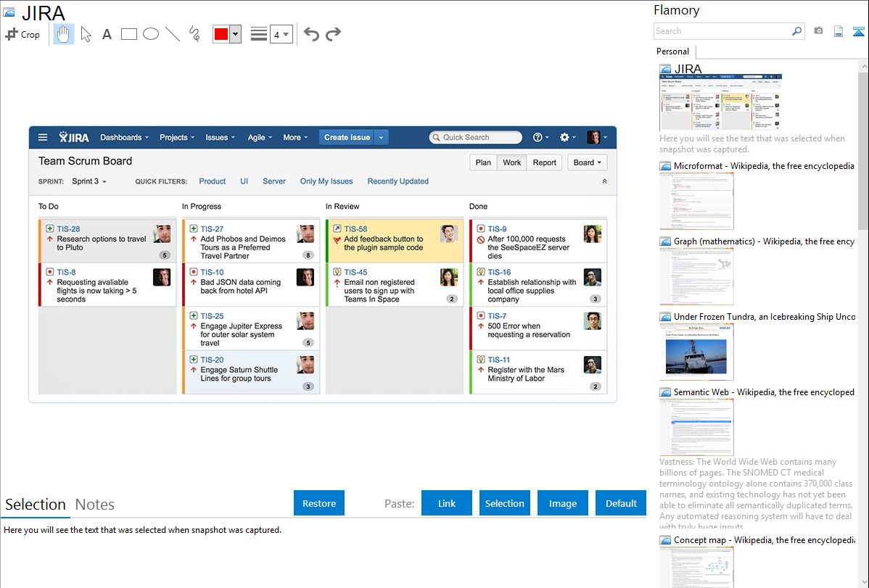The height and width of the screenshot is (588, 869).
Task: Click the document icon in Flamory header
Action: 839,32
